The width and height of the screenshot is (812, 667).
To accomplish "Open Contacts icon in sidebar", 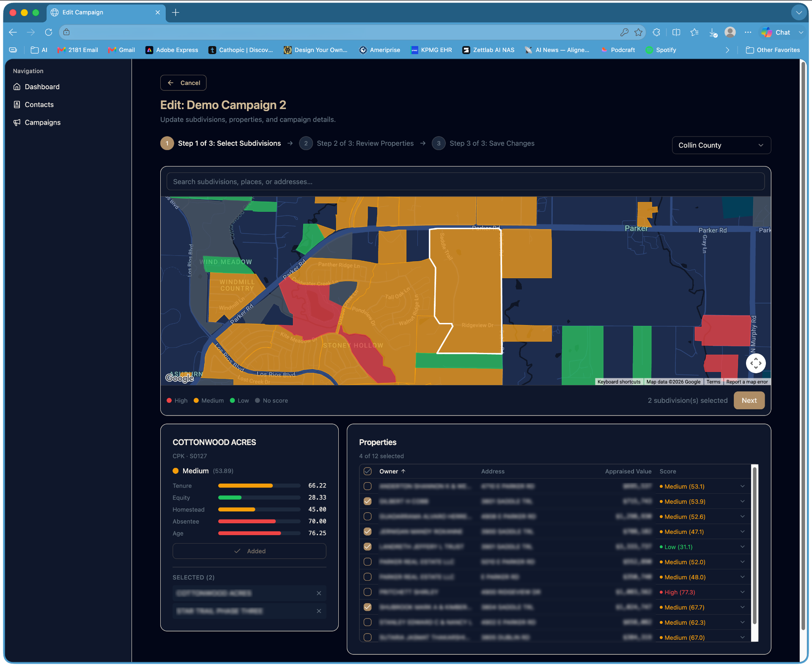I will coord(17,104).
